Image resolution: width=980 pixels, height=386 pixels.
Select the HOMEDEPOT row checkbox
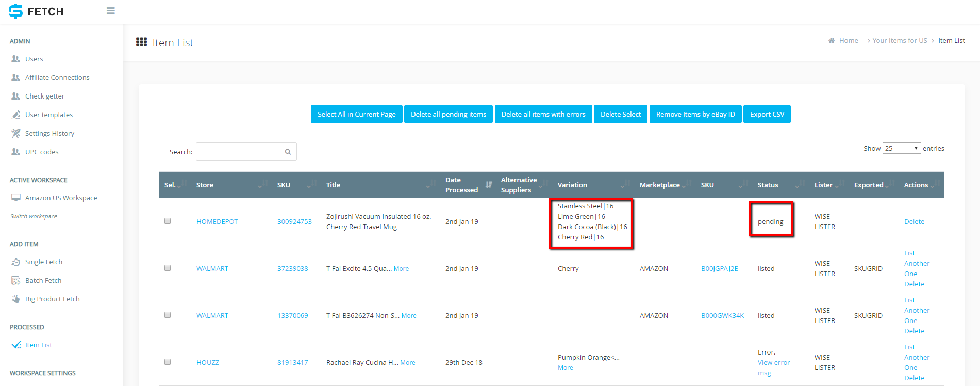(x=168, y=221)
